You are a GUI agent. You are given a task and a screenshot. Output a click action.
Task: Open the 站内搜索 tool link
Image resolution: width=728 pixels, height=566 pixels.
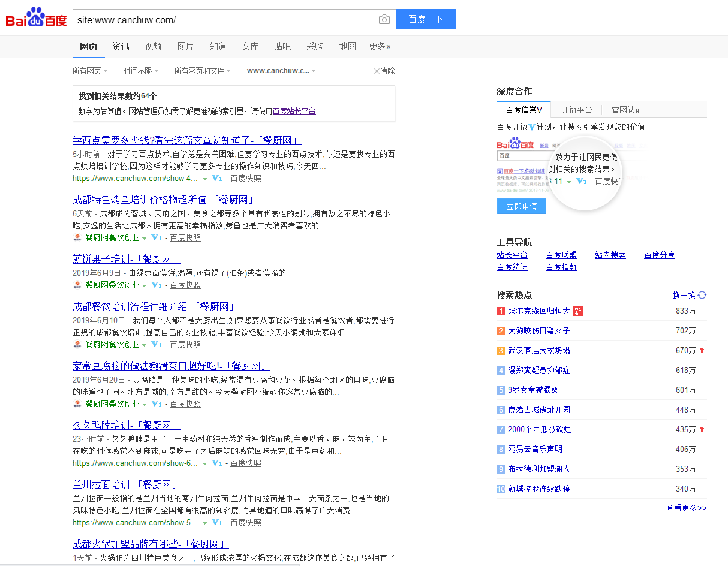click(x=610, y=255)
